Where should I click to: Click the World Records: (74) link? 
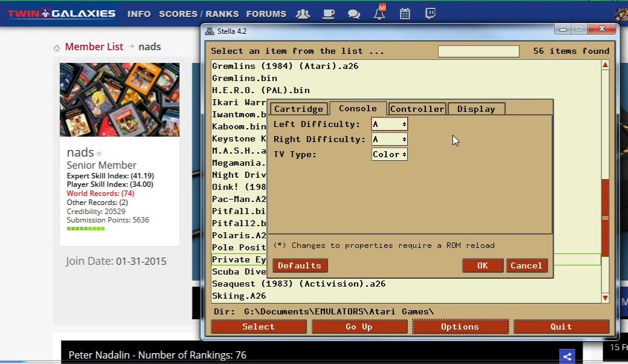point(100,193)
